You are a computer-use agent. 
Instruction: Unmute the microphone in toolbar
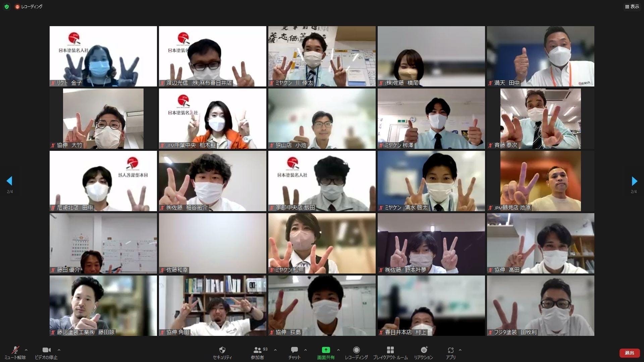[15, 350]
